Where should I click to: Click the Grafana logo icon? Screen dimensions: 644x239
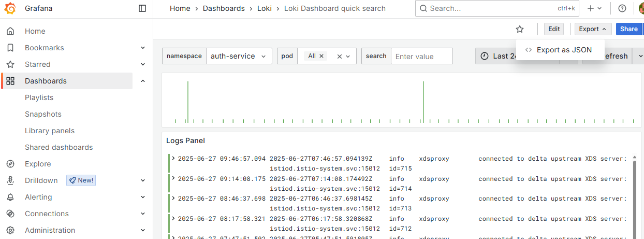10,9
